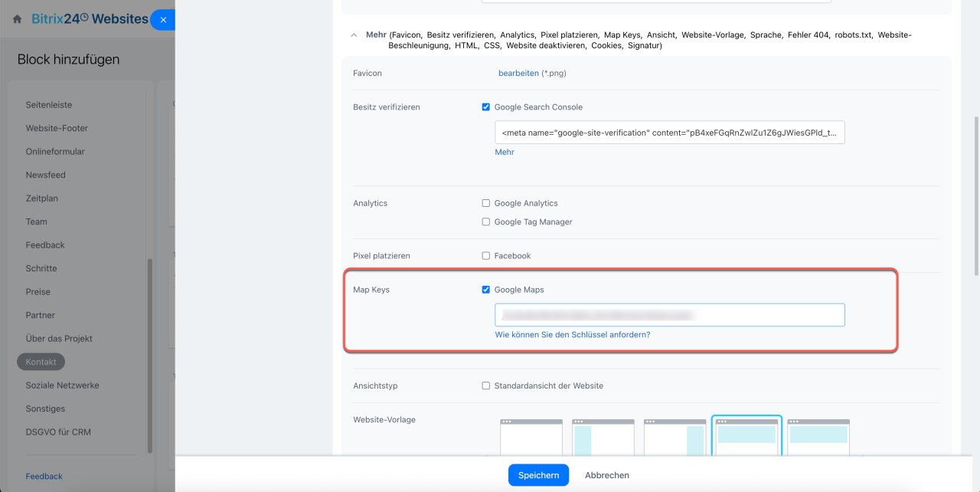The height and width of the screenshot is (492, 980).
Task: Open the Mehr link under verification field
Action: point(504,152)
